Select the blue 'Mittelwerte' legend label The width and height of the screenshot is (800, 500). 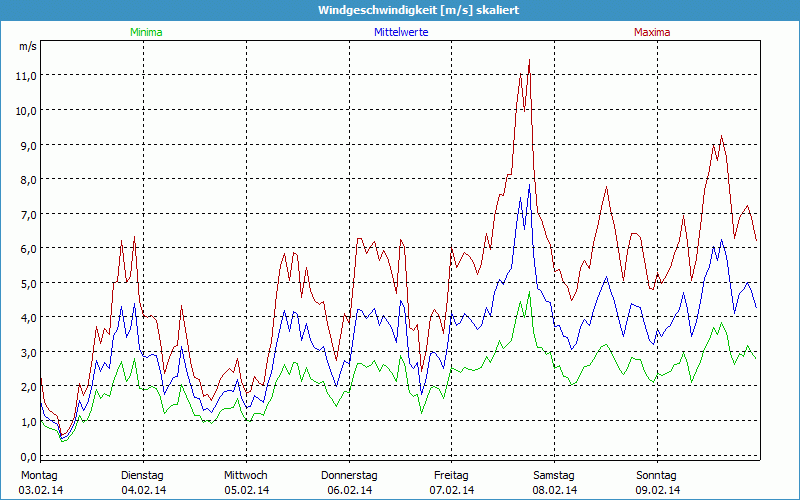(x=401, y=32)
